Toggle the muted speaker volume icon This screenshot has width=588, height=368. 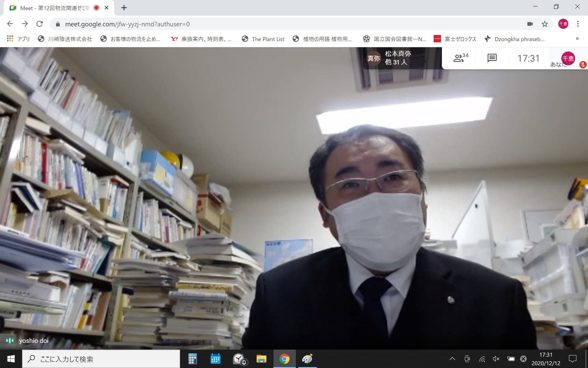click(x=496, y=359)
